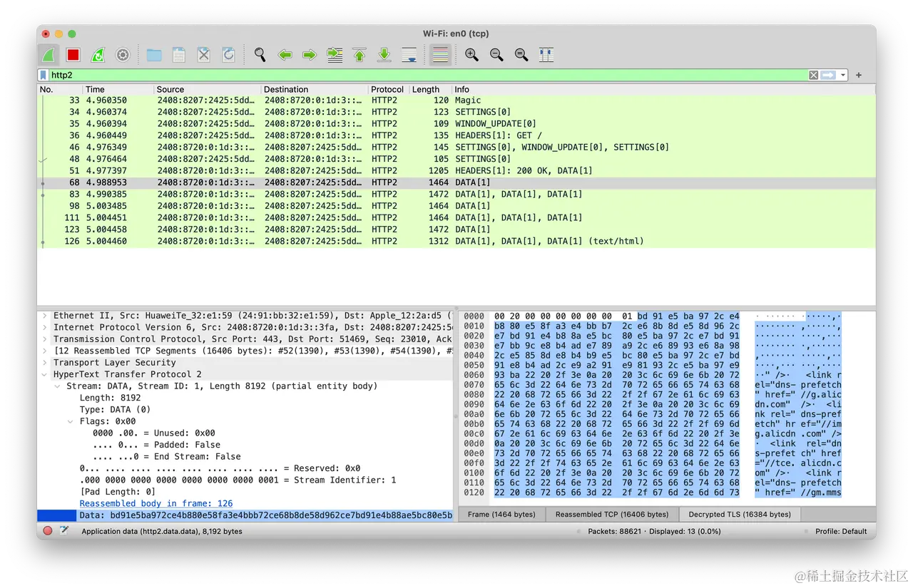Switch to Reassembled TCP (16406 bytes) tab
This screenshot has width=913, height=588.
(612, 514)
